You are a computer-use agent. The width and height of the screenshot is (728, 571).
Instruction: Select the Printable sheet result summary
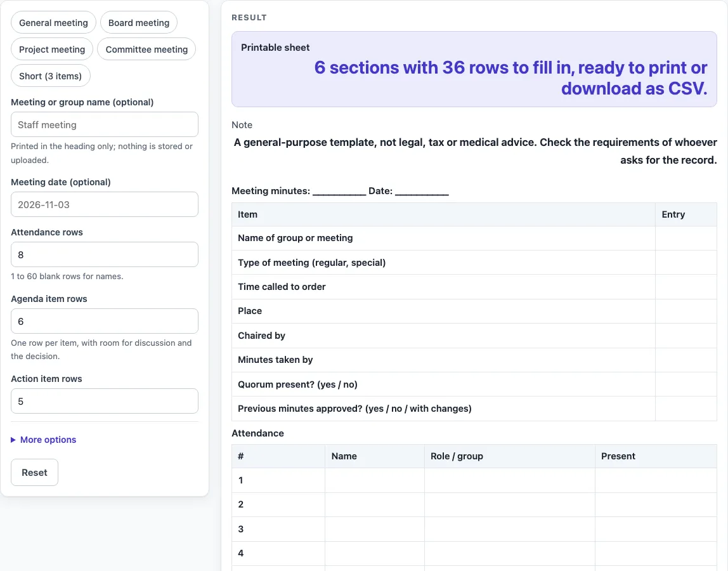pyautogui.click(x=474, y=69)
